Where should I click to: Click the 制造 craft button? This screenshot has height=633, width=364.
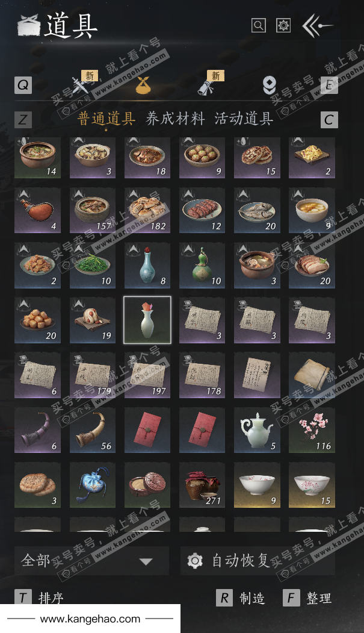pyautogui.click(x=241, y=598)
